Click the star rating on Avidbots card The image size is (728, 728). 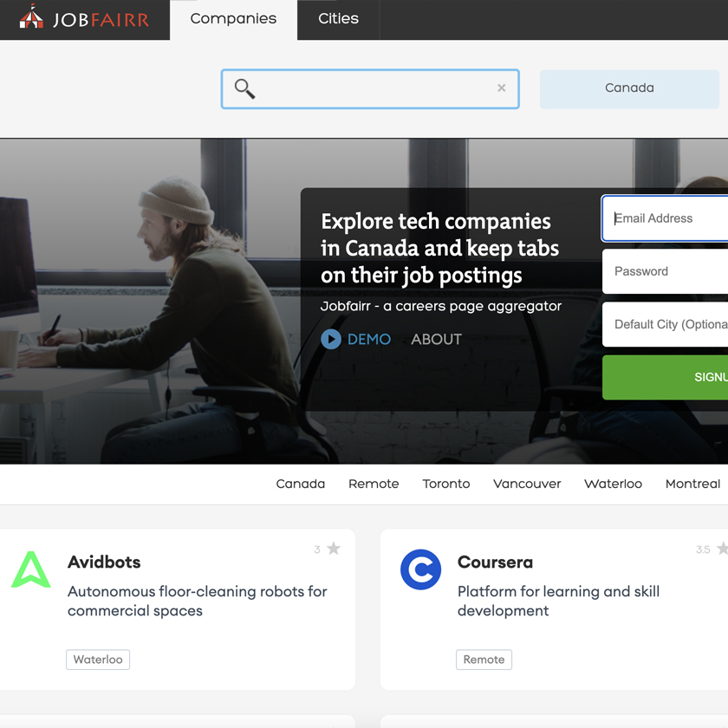coord(334,549)
